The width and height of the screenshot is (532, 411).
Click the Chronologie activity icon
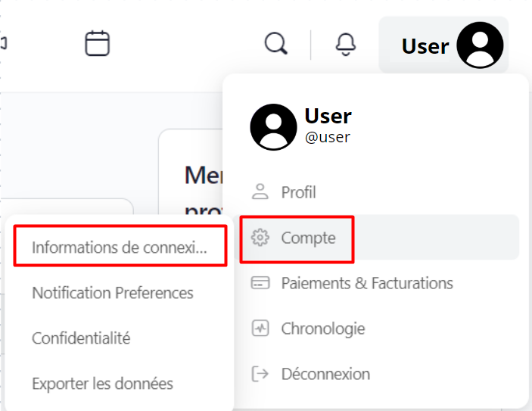260,328
